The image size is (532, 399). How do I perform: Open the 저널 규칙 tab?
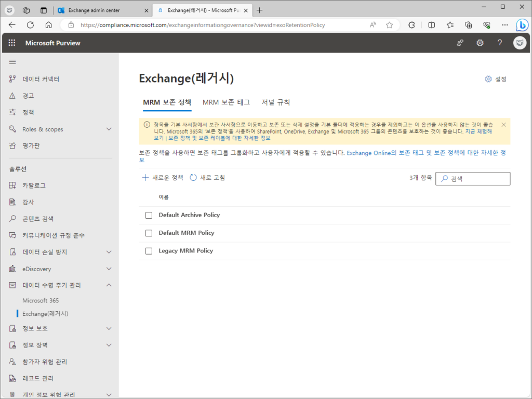click(x=276, y=102)
